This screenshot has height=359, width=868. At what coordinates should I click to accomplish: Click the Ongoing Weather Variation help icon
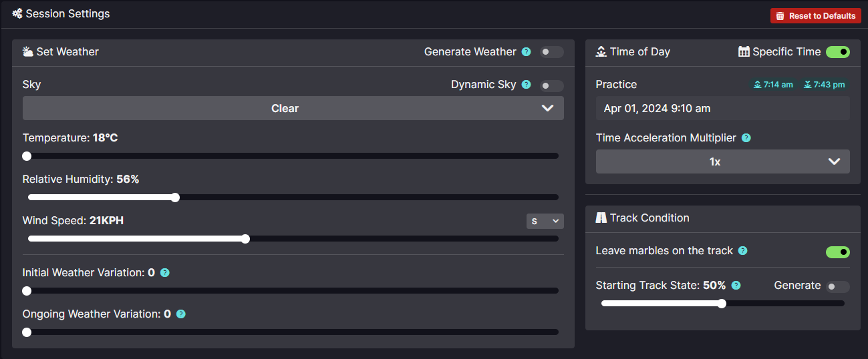point(181,314)
